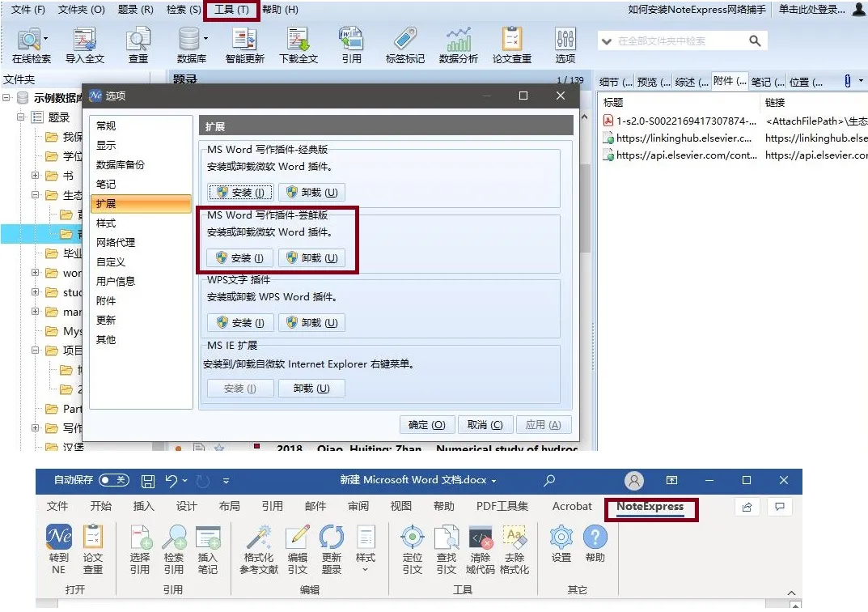Click 安装 for WPS文字 插件
Screen dimensions: 868x612
[240, 322]
